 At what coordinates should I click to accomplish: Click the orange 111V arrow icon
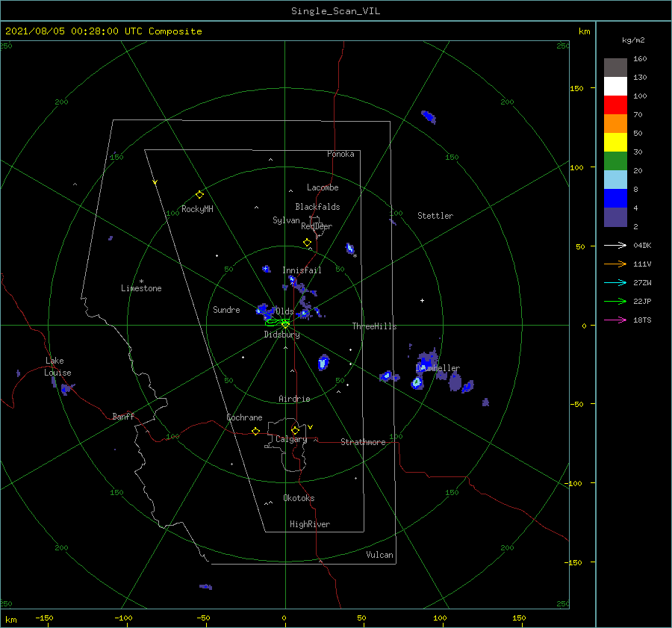tap(615, 264)
